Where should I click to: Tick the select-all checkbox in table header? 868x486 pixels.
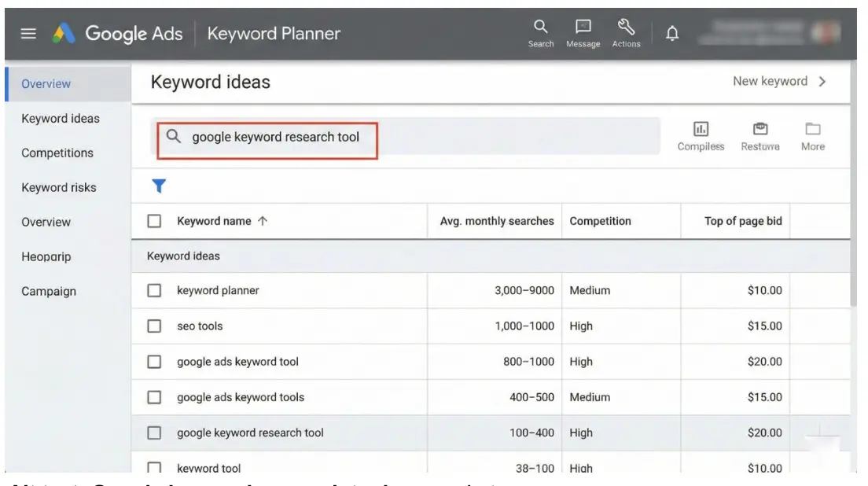[154, 222]
